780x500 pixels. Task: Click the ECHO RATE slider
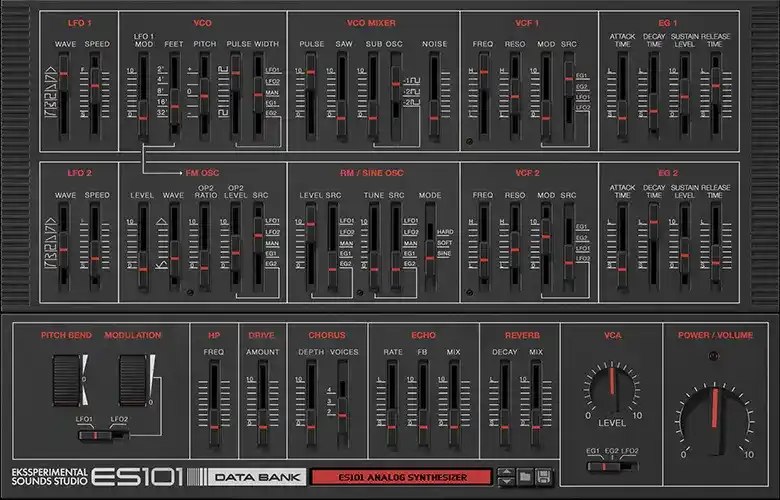tap(392, 404)
